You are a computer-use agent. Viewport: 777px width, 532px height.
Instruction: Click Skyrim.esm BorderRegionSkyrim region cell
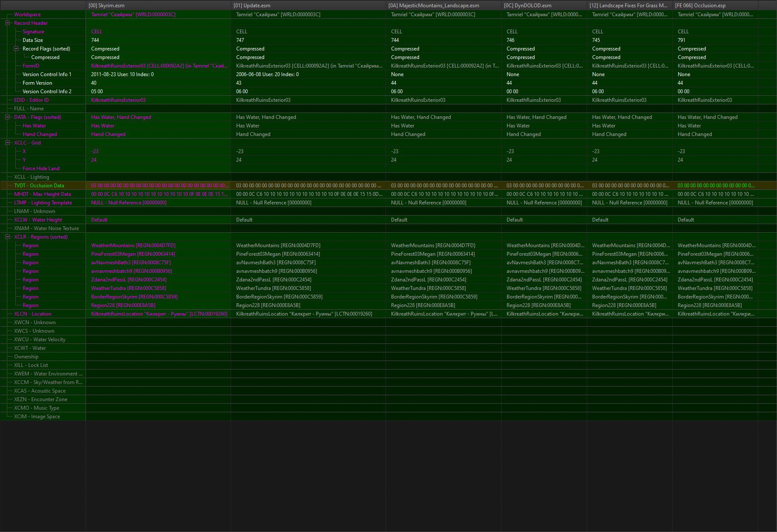(x=134, y=297)
